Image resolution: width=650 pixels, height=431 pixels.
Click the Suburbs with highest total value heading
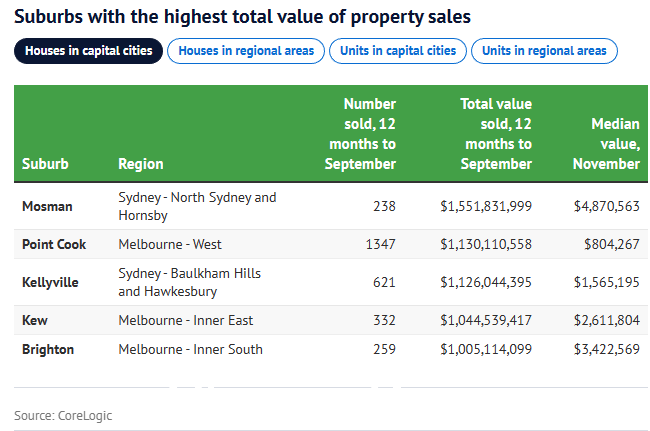pos(243,17)
